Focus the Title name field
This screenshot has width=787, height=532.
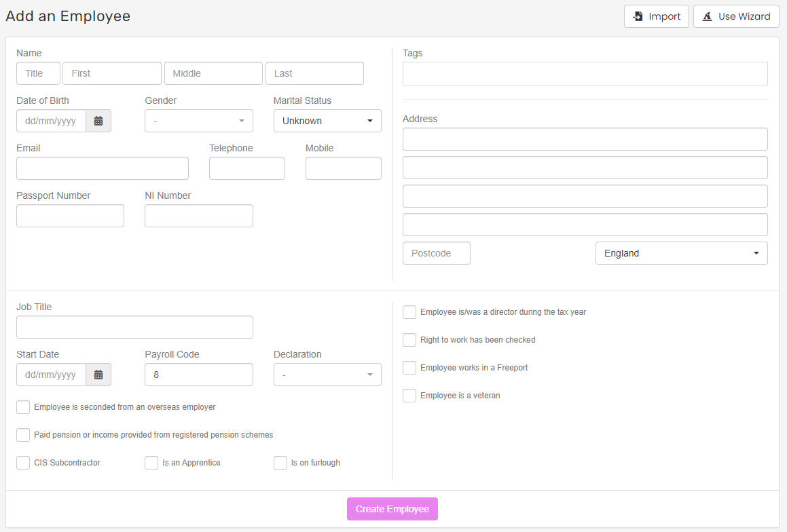click(38, 73)
